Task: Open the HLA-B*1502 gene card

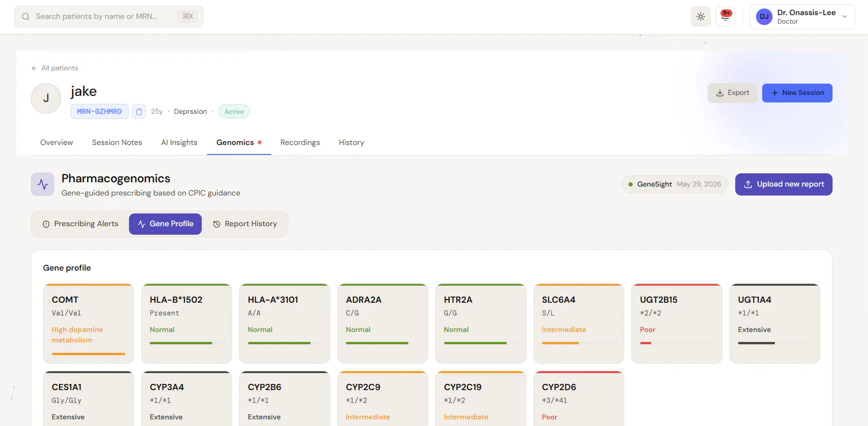Action: coord(187,324)
